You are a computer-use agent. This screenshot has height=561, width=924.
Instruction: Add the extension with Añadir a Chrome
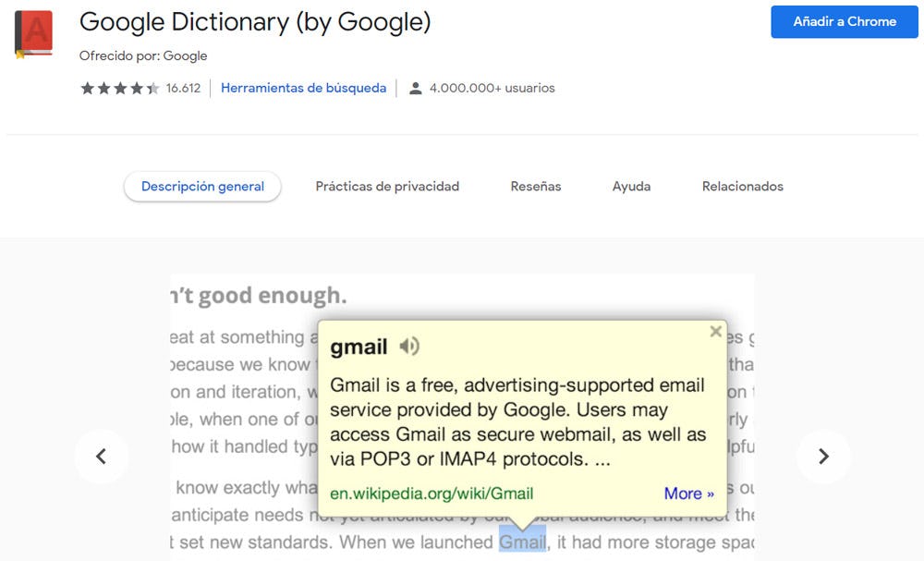point(845,22)
